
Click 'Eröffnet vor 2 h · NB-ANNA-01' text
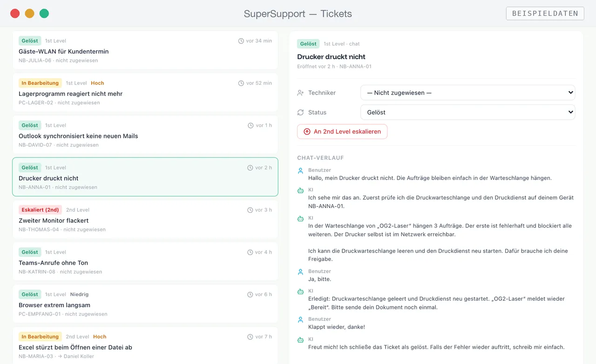click(334, 67)
